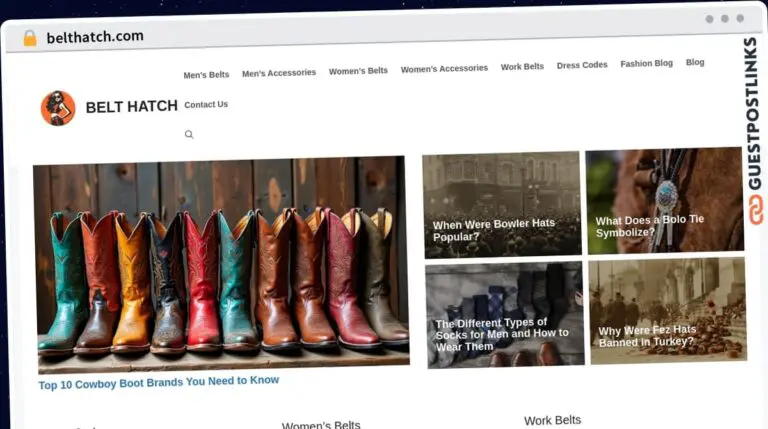
Task: Click the Belt Hatch round logo
Action: pyautogui.click(x=58, y=108)
